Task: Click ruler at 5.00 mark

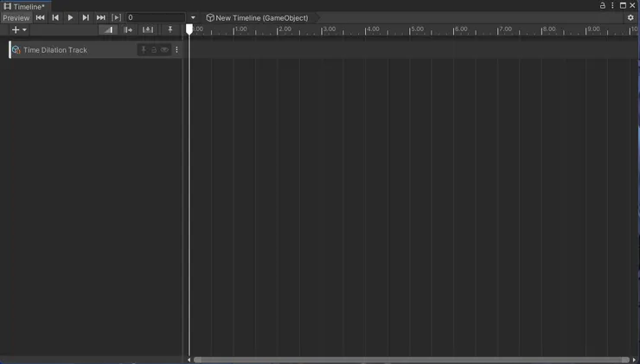Action: [x=417, y=29]
